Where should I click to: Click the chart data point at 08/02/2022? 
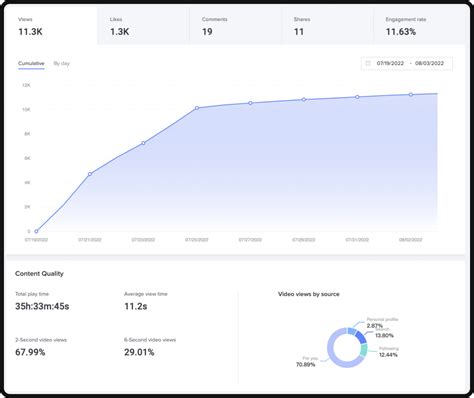[411, 95]
